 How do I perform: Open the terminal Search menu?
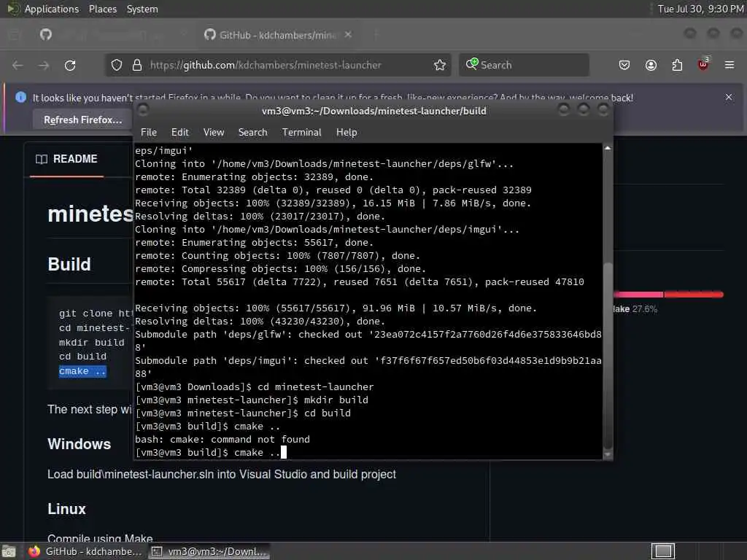[252, 133]
